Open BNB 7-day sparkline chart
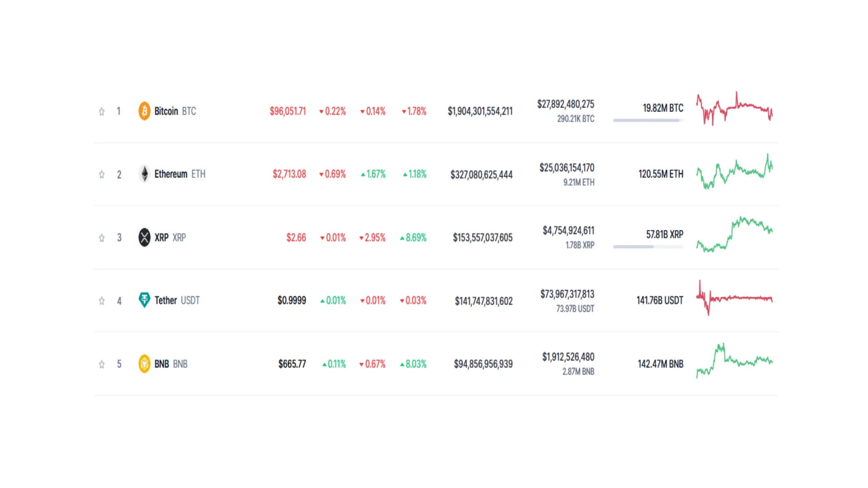The image size is (868, 488). click(x=735, y=361)
